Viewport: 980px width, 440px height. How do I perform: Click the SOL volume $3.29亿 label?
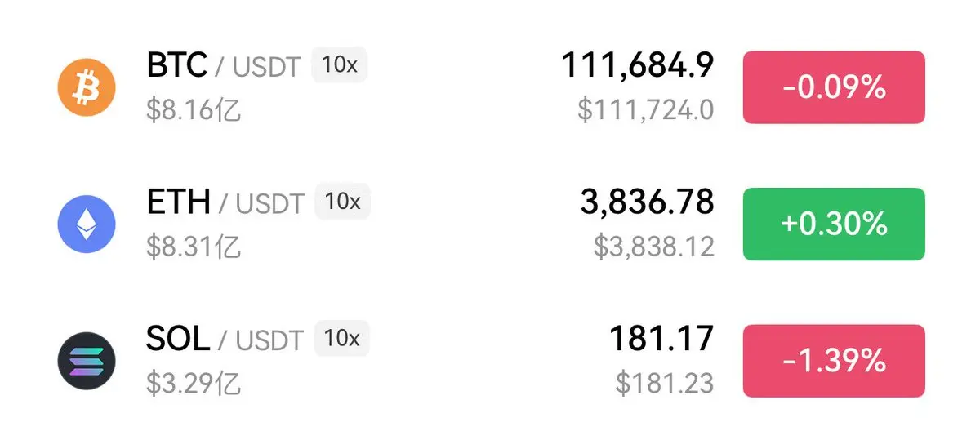click(194, 382)
